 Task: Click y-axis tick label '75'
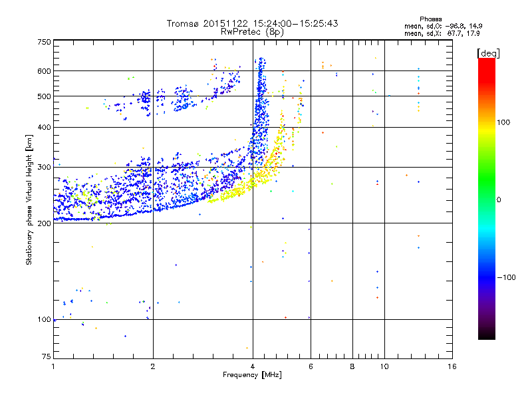pos(47,356)
